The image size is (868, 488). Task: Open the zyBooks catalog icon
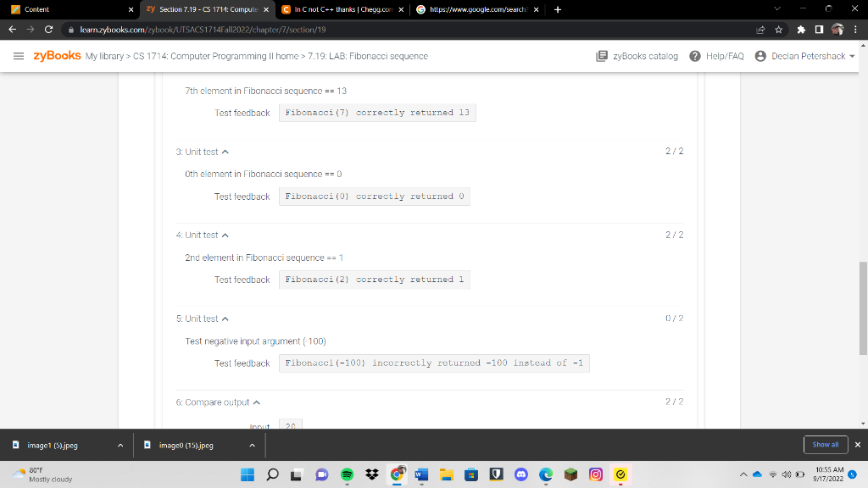pos(602,55)
